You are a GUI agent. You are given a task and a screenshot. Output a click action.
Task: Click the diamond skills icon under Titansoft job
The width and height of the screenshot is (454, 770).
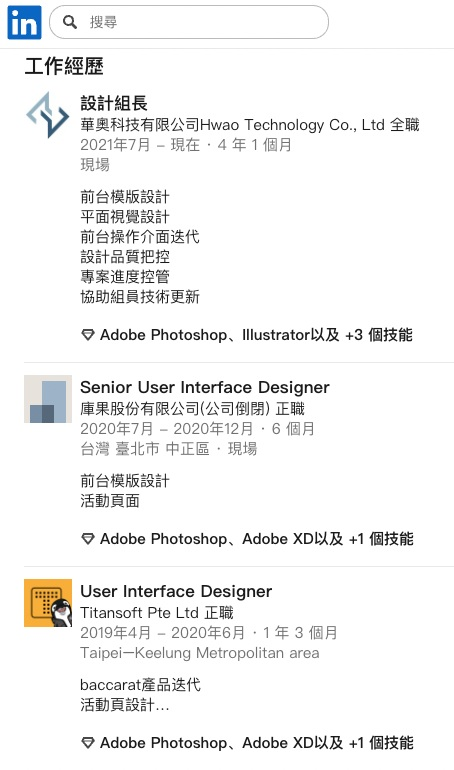[x=87, y=743]
